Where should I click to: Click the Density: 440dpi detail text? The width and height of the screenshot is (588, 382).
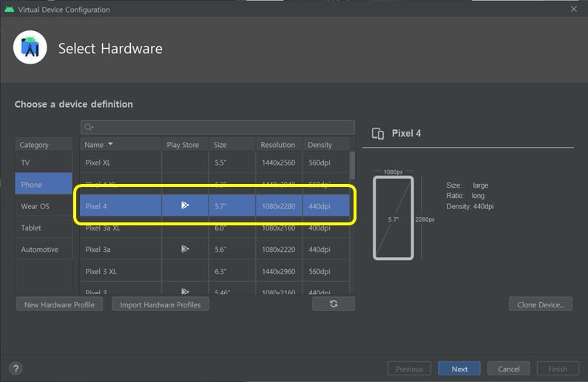(470, 206)
